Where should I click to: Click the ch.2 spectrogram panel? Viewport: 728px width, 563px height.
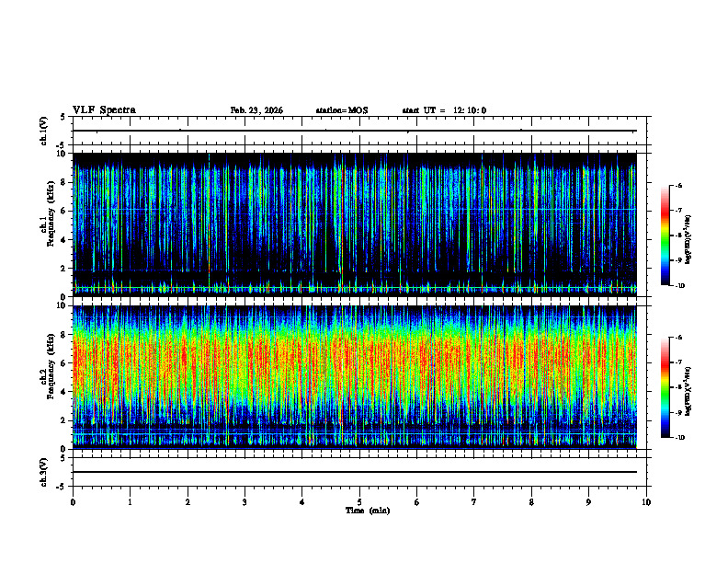[x=355, y=377]
